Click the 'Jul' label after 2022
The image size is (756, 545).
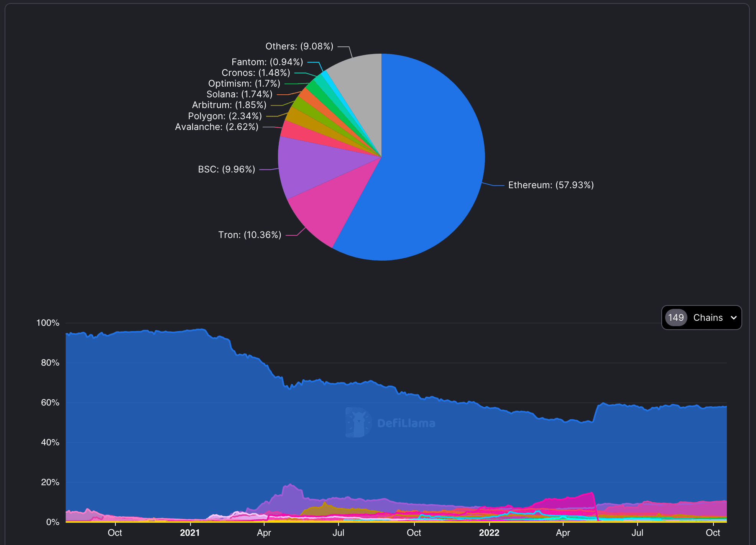(638, 533)
